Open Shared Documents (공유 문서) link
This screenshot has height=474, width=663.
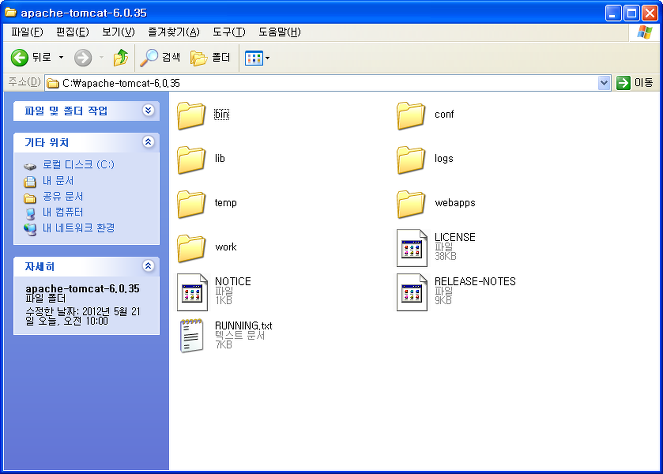pyautogui.click(x=63, y=196)
